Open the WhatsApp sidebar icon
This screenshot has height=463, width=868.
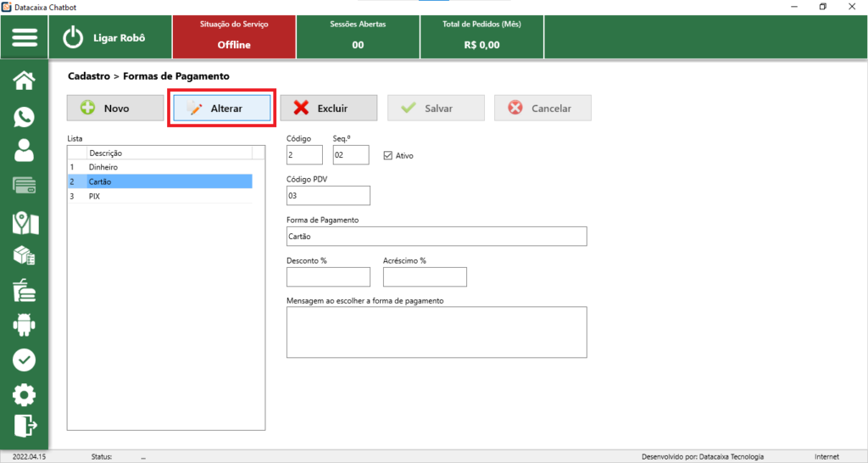tap(25, 117)
